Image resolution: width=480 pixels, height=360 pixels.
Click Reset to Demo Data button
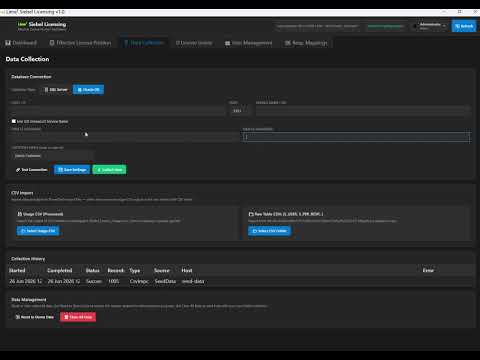click(x=34, y=317)
